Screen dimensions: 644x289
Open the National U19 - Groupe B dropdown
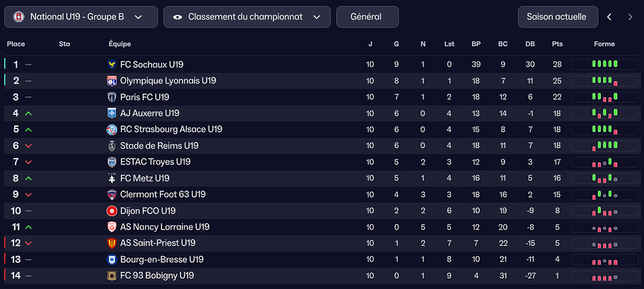point(81,17)
